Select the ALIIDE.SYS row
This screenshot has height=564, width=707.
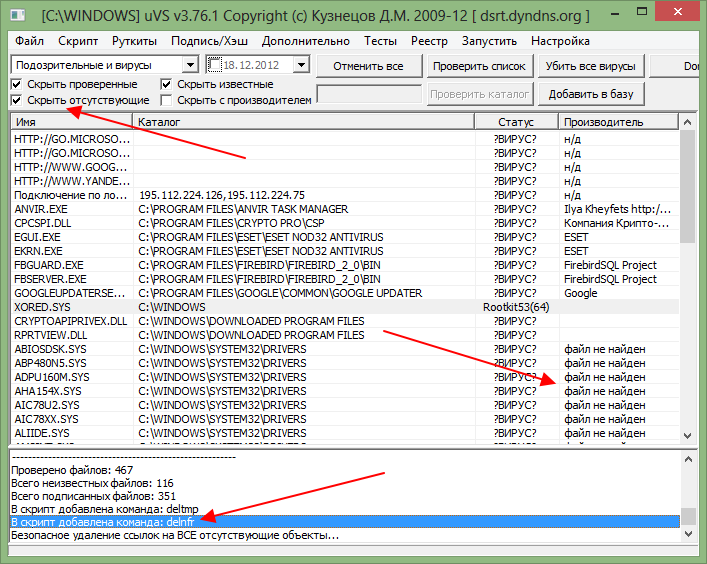(345, 433)
